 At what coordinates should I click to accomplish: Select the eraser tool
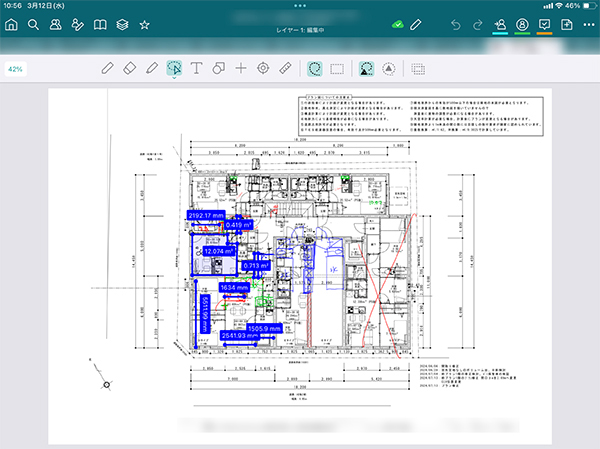tap(130, 68)
